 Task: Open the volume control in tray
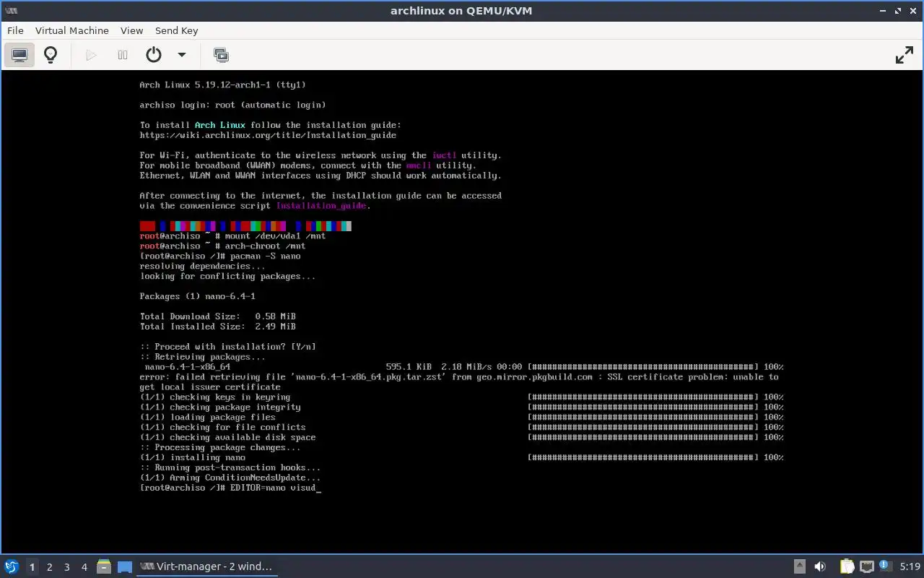pos(820,566)
